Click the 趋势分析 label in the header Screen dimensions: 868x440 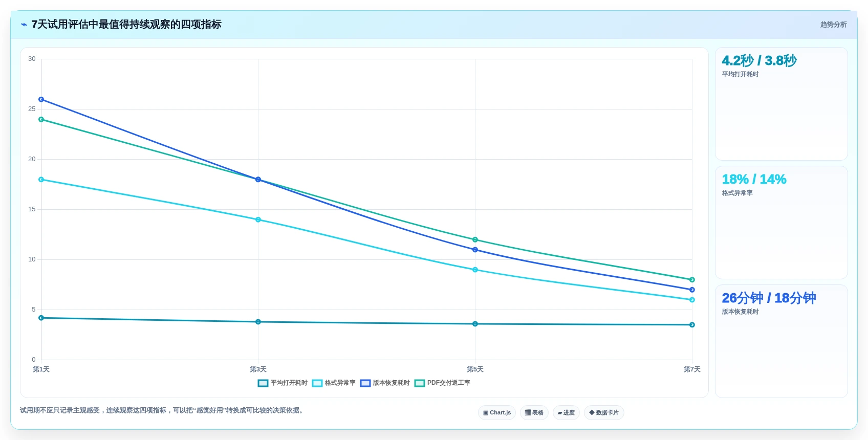(x=833, y=25)
